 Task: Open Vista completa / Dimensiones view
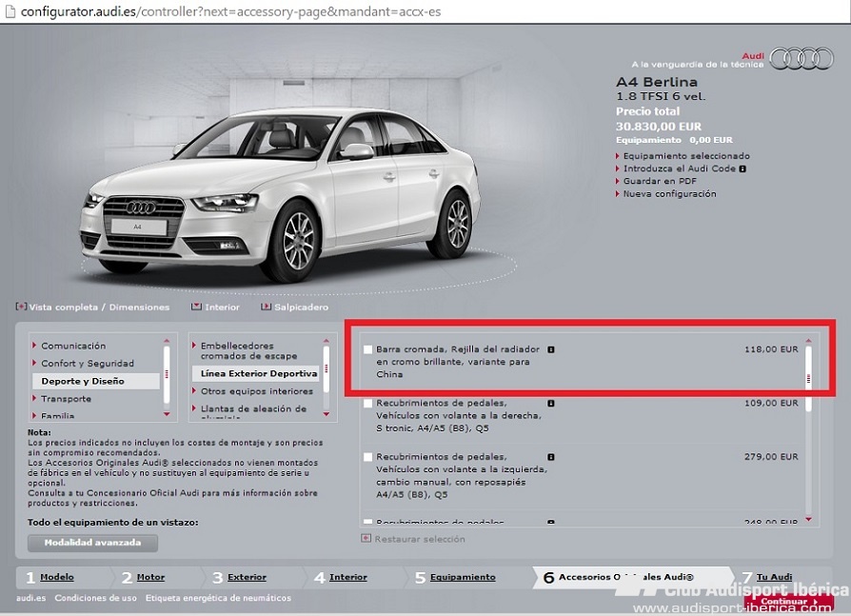pos(99,308)
